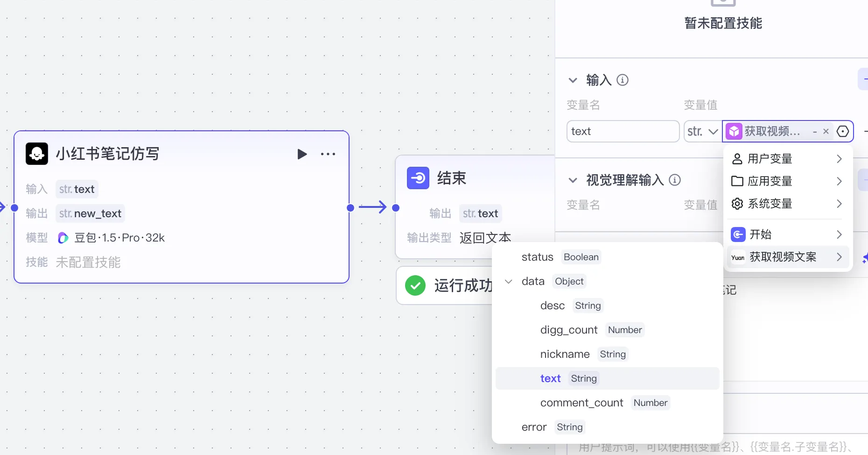Click the green 运行成功 checkmark icon
This screenshot has height=455, width=868.
click(415, 285)
